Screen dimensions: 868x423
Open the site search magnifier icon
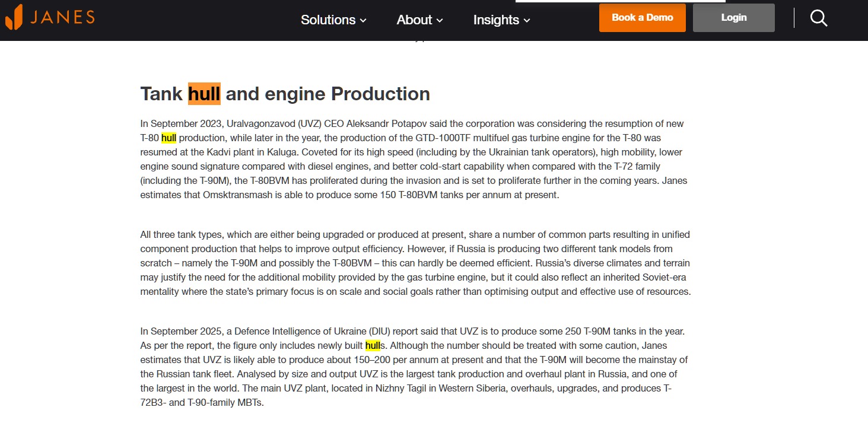(819, 18)
